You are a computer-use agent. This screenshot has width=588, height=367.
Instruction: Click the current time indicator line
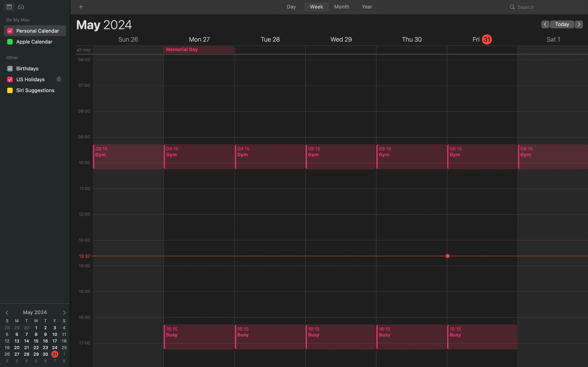[448, 256]
